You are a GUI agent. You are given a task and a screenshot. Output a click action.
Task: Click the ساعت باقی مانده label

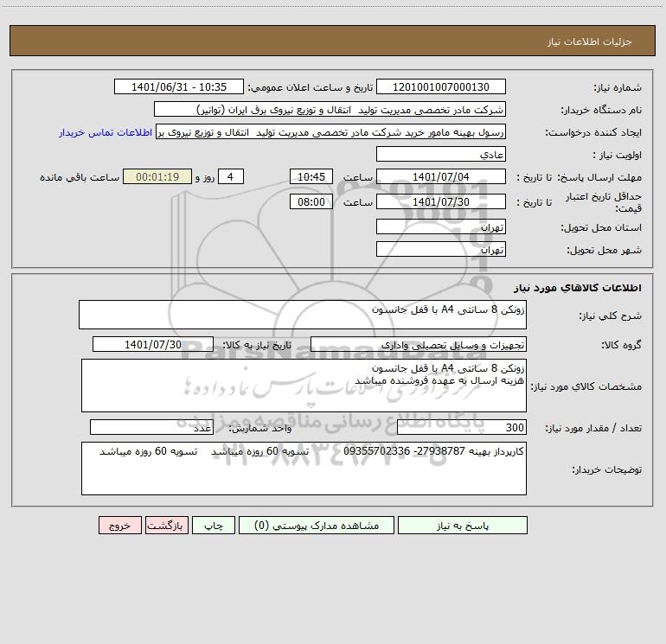pyautogui.click(x=80, y=177)
